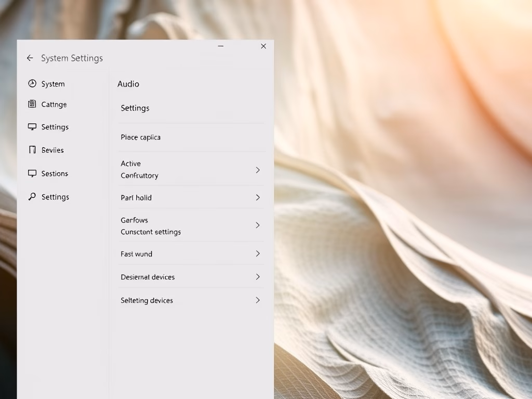Expand the Gerfows Cunsctent settings chevron
Image resolution: width=532 pixels, height=399 pixels.
(258, 225)
